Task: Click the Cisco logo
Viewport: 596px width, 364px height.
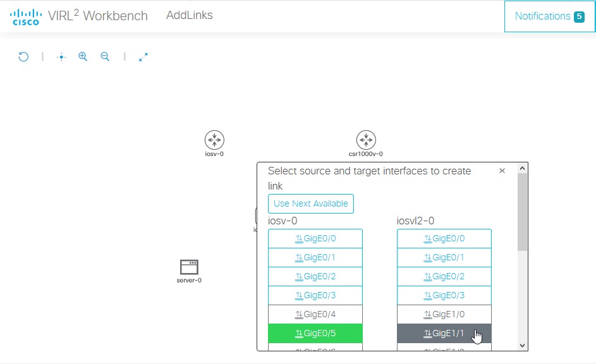Action: 25,16
